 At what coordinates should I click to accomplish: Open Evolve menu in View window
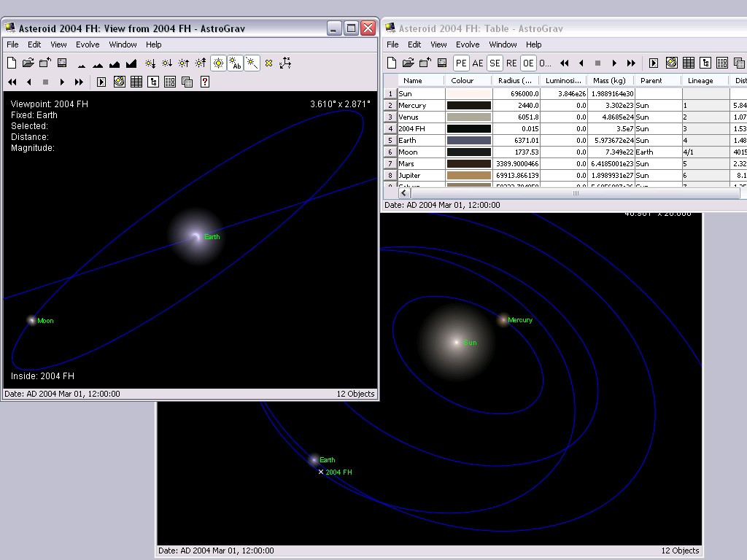[88, 44]
